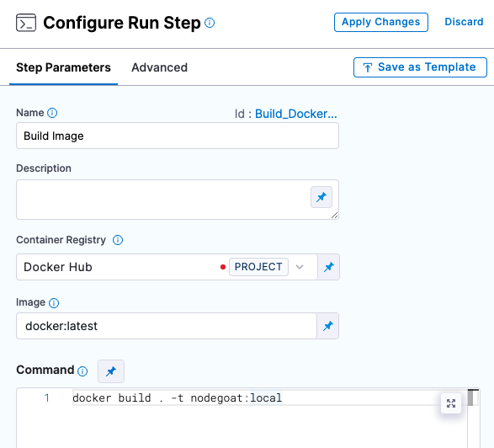The height and width of the screenshot is (448, 494).
Task: Click the pin icon beside Container Registry
Action: (x=328, y=267)
